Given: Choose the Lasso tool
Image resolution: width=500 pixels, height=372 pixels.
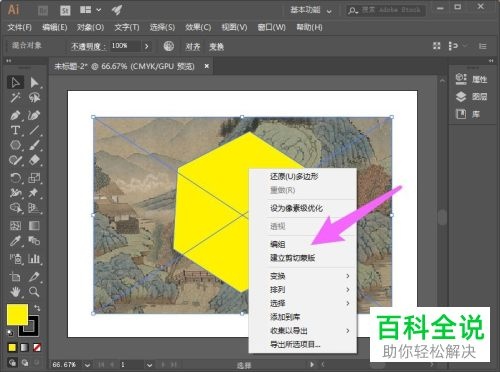Looking at the screenshot, I should (34, 98).
